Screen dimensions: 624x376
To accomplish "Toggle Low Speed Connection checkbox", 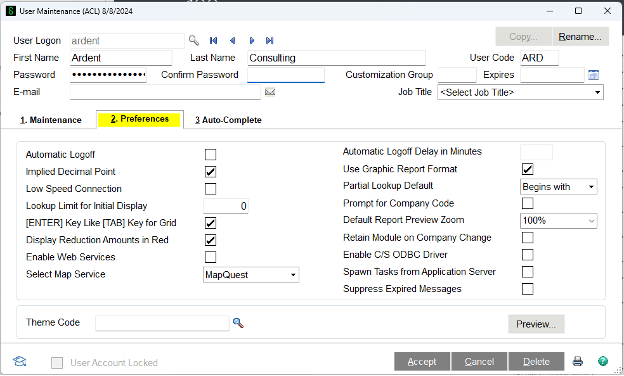I will (x=210, y=189).
